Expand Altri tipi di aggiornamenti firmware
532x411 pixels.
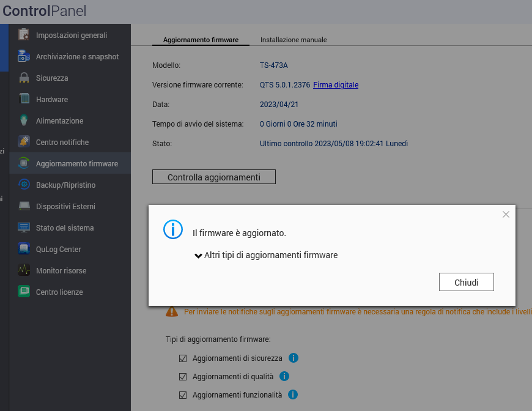point(265,255)
